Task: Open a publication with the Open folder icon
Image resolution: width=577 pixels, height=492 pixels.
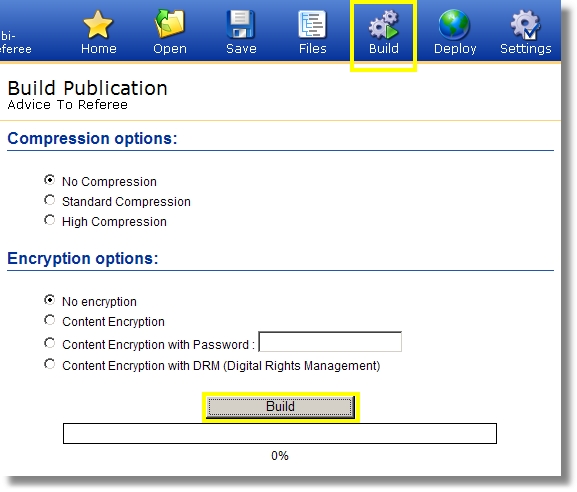Action: (170, 24)
